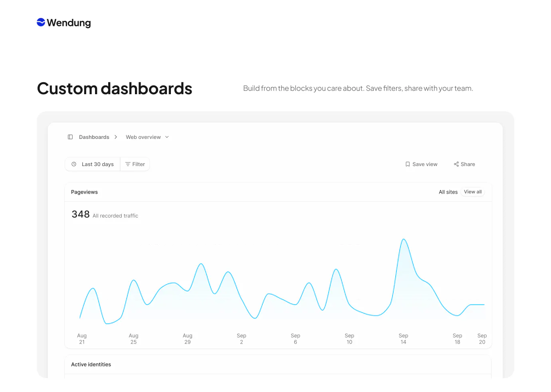
Task: Click the Wendung brand name
Action: tap(69, 23)
